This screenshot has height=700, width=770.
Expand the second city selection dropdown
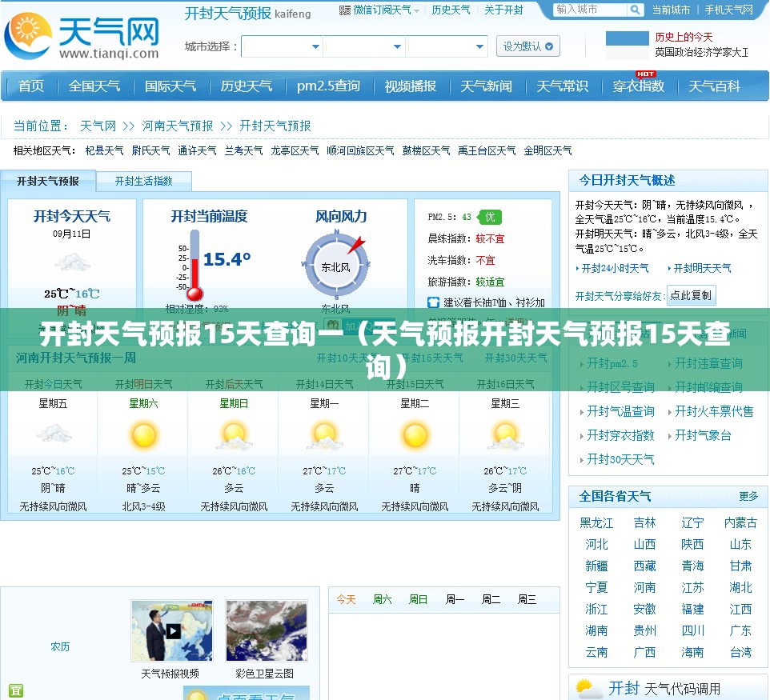pyautogui.click(x=364, y=46)
